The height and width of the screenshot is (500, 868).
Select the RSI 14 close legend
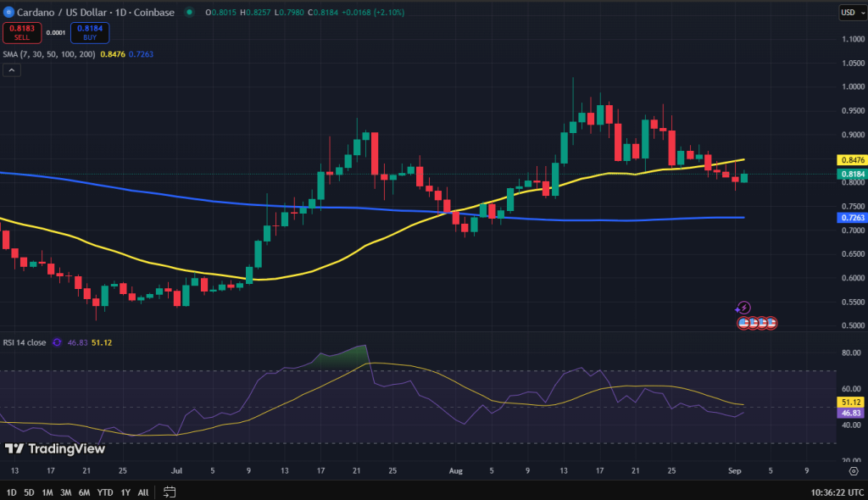click(x=25, y=342)
